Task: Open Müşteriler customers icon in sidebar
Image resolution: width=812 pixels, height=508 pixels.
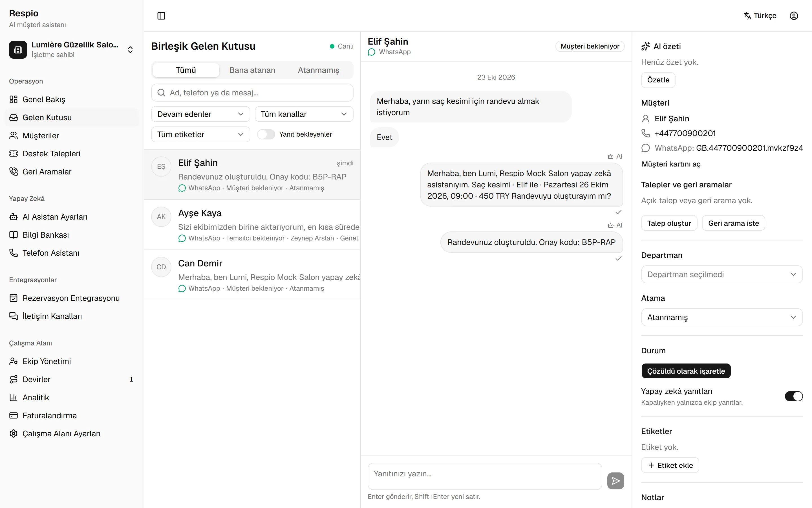Action: click(14, 135)
